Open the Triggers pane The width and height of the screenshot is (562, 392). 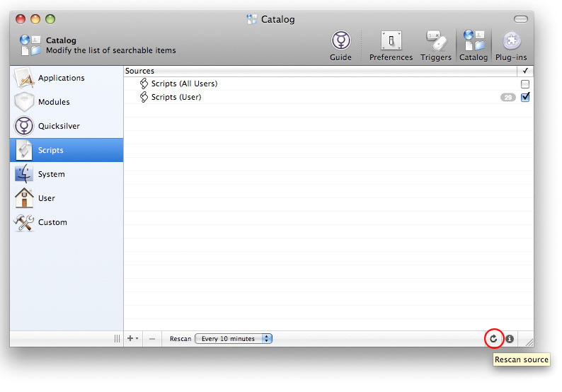point(435,46)
